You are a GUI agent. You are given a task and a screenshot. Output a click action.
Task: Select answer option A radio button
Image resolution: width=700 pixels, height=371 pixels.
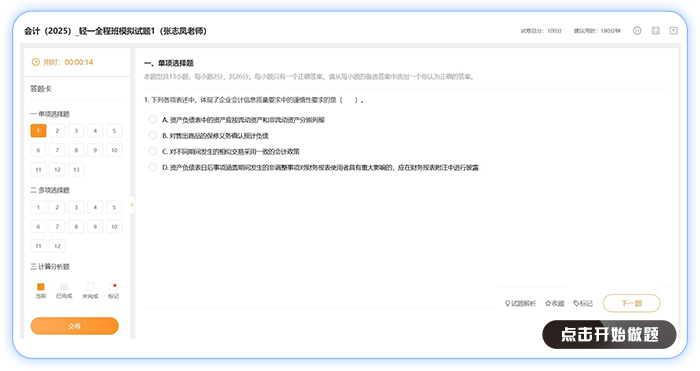click(x=153, y=119)
